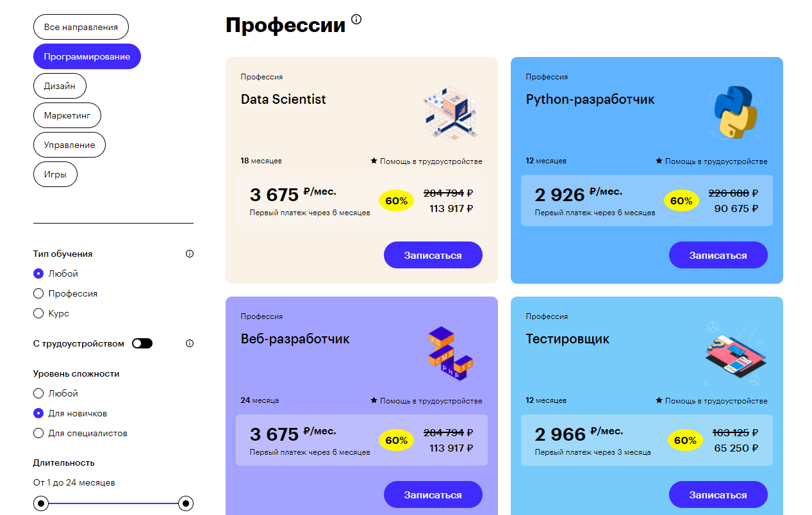Choose Для специалистов difficulty level

pyautogui.click(x=38, y=433)
